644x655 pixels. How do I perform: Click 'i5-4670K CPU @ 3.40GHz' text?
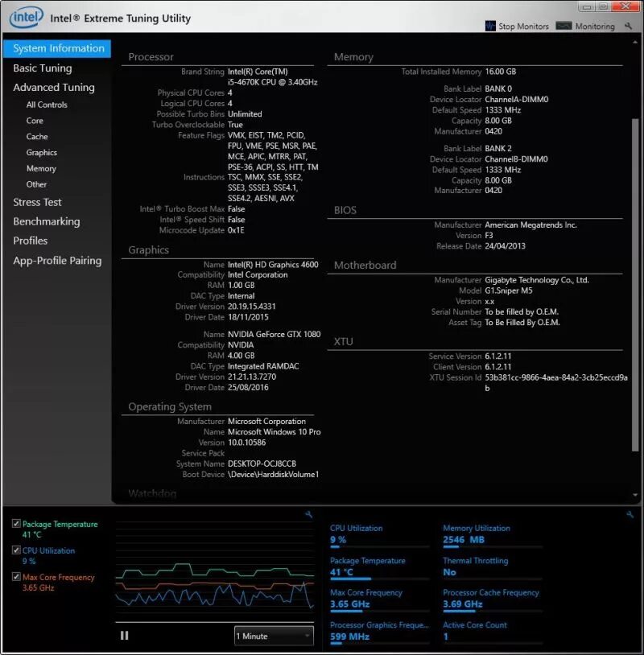click(272, 82)
